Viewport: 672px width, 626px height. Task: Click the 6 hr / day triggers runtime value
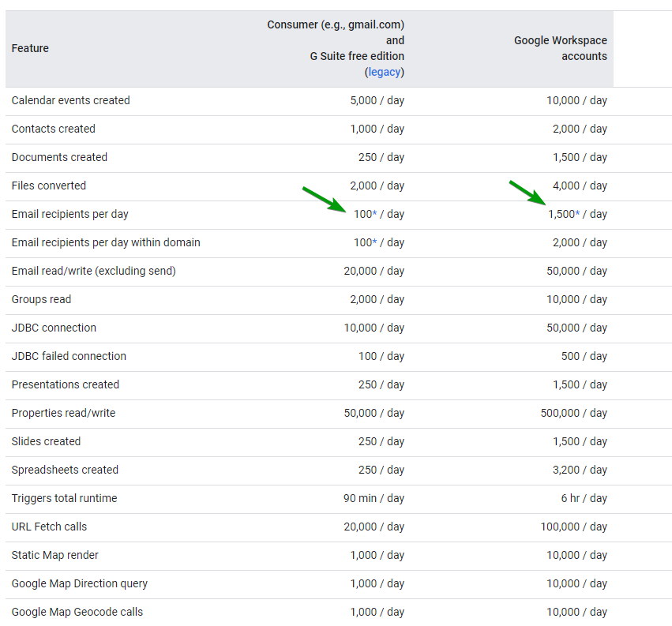coord(584,498)
